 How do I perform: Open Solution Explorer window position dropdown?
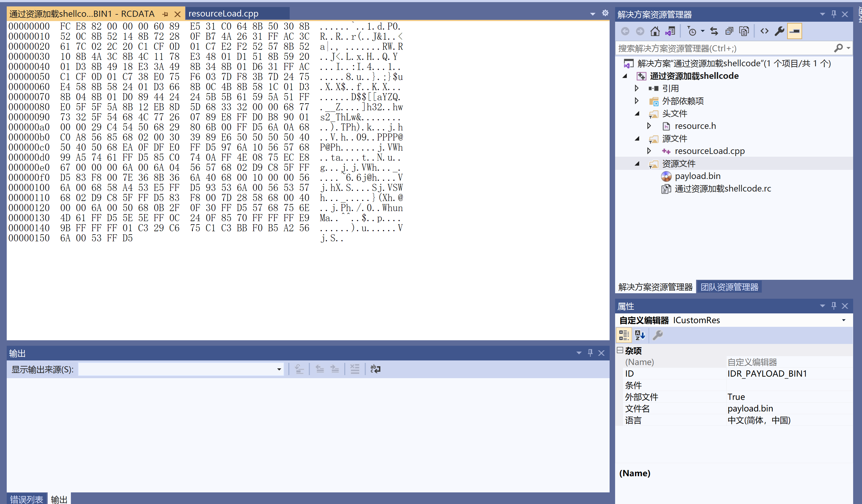(x=822, y=14)
